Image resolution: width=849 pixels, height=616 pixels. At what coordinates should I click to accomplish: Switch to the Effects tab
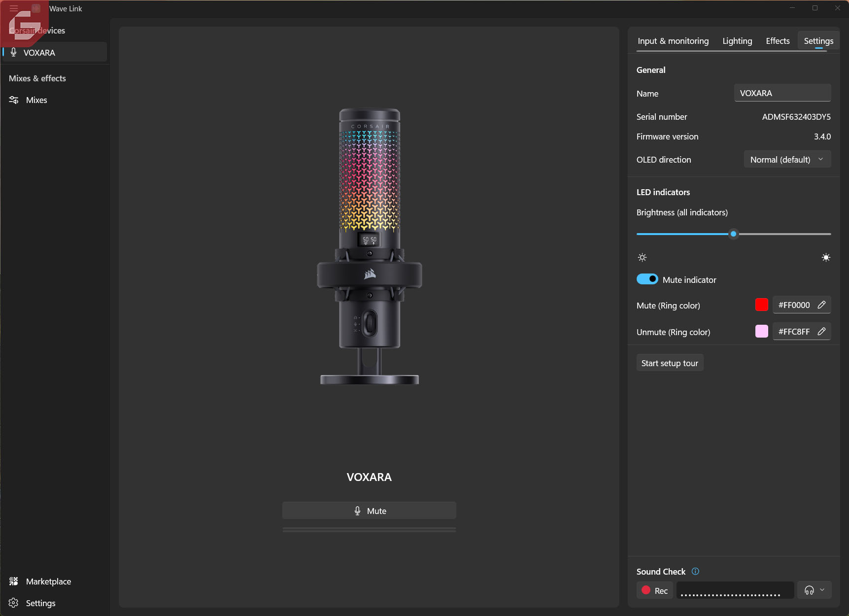[778, 41]
